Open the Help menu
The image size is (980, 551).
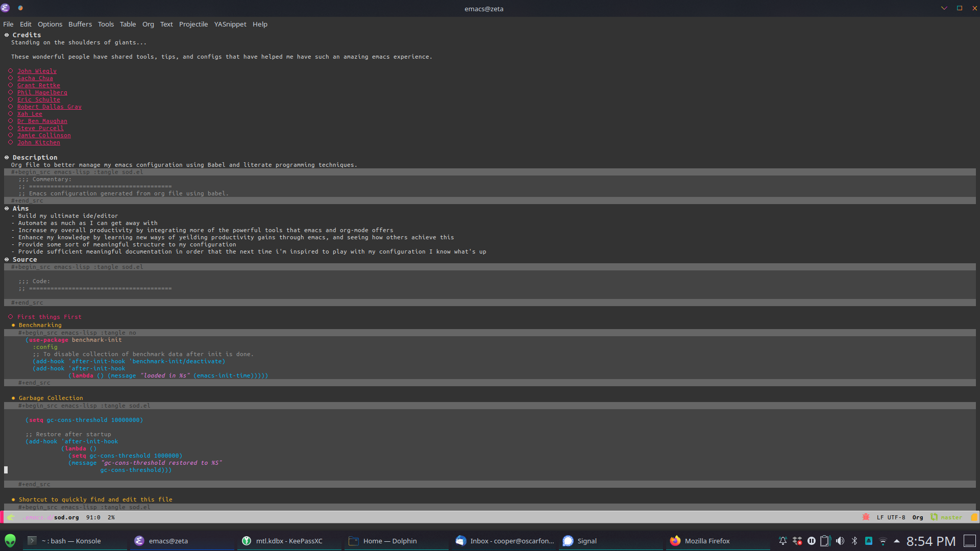point(260,24)
